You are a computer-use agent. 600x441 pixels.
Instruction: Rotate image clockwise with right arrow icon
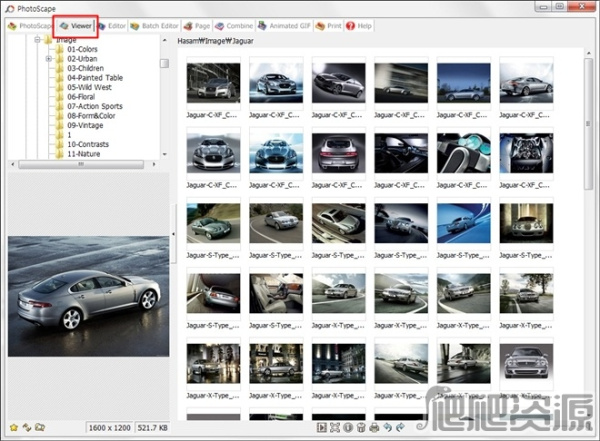(x=399, y=428)
